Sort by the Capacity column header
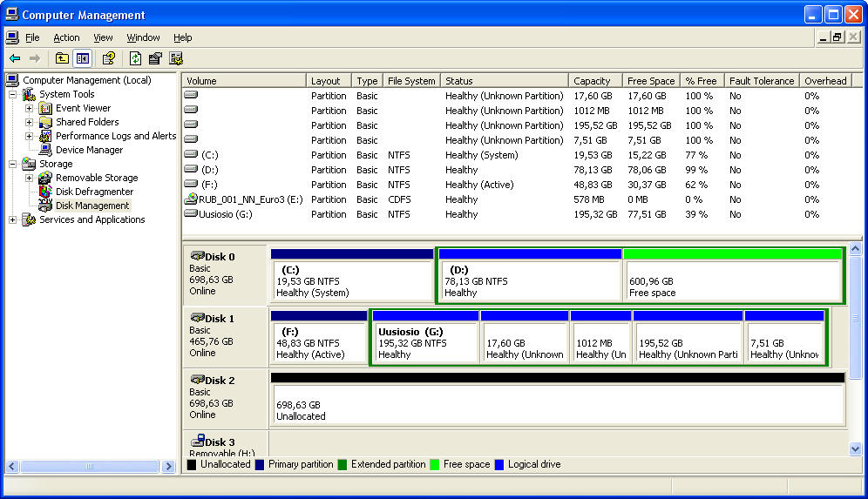 click(x=595, y=81)
